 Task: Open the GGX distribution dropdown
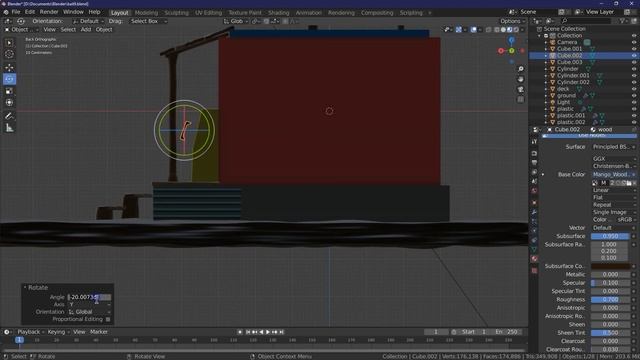click(613, 159)
